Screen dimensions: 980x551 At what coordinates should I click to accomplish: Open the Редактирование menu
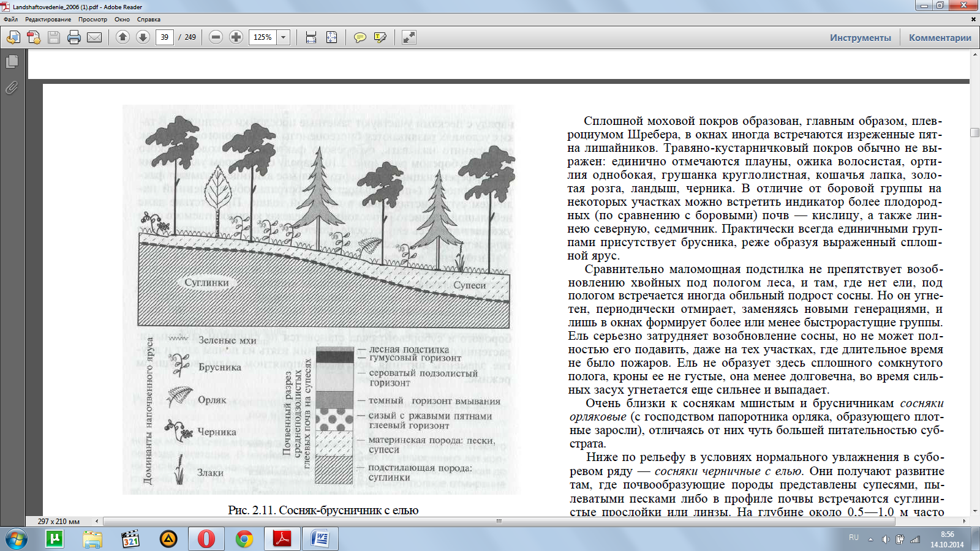48,20
